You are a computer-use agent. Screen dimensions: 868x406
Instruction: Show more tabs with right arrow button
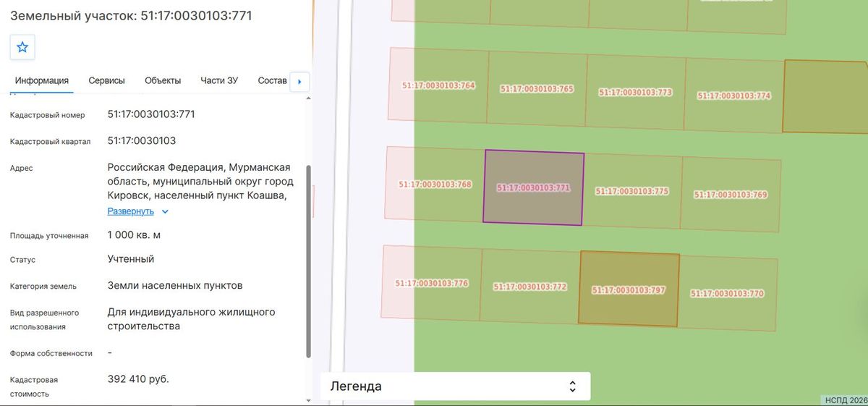[299, 82]
